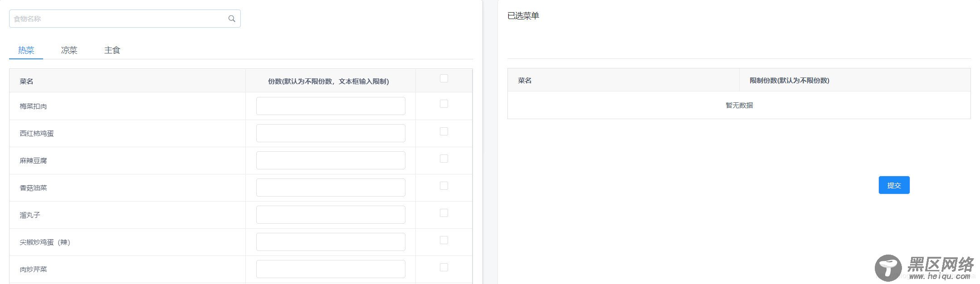Toggle the select-all checkbox in table header

[x=444, y=78]
